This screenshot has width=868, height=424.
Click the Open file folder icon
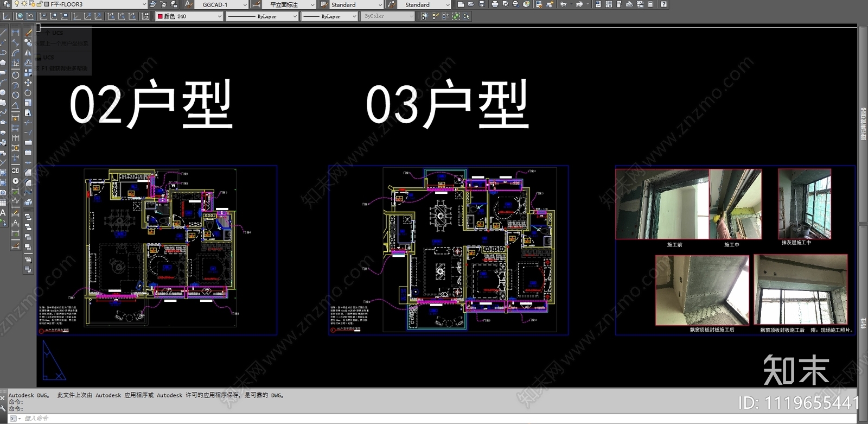click(471, 4)
